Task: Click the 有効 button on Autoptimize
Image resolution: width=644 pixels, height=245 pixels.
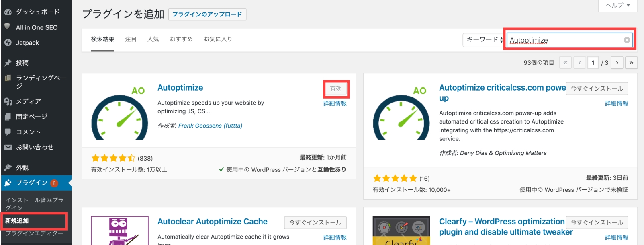Action: (x=336, y=89)
